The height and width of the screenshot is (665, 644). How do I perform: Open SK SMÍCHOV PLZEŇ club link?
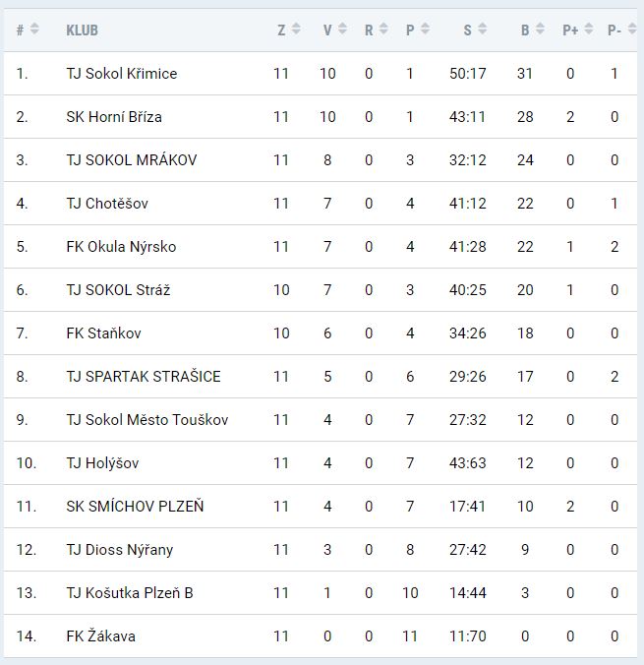pos(136,507)
